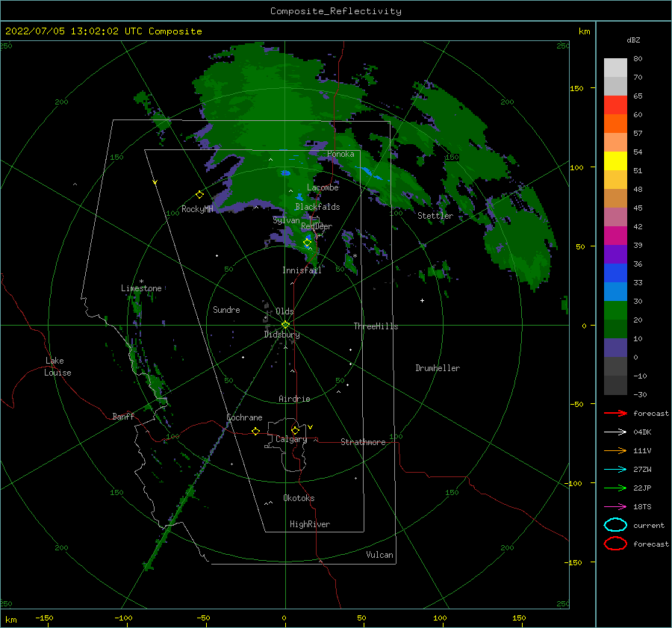Click the red forecast arrow in legend
The image size is (672, 628).
(x=615, y=413)
